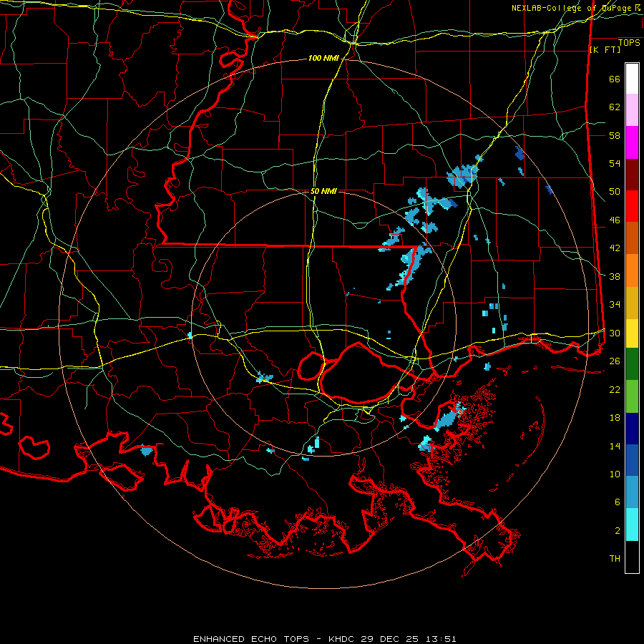Viewport: 644px width, 644px height.
Task: Click the yellow legend swatch
Action: (x=632, y=333)
